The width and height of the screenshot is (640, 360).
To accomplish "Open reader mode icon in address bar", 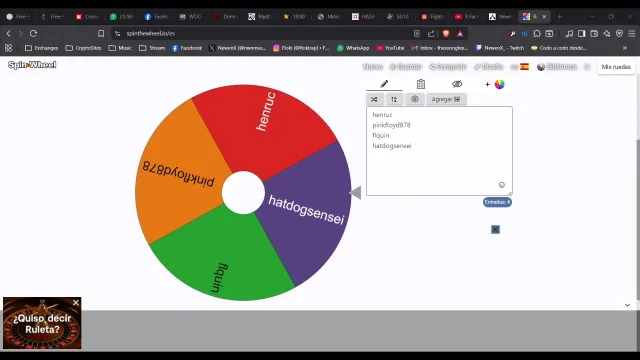I will (x=417, y=33).
